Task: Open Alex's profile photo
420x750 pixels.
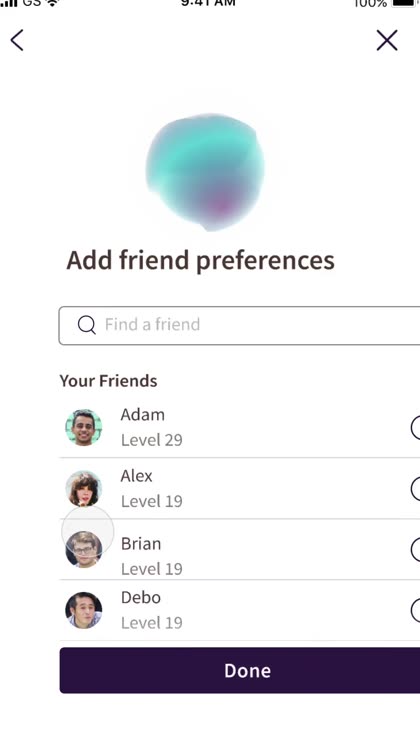Action: tap(84, 488)
